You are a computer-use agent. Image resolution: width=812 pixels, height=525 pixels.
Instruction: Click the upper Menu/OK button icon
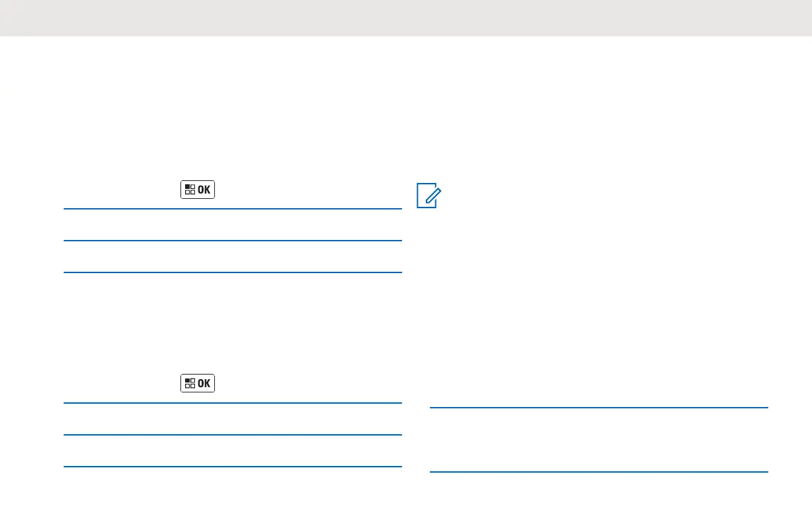(x=197, y=190)
